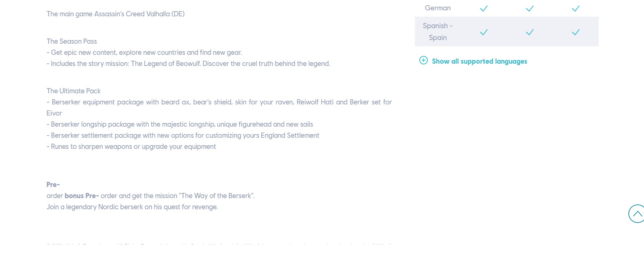Click the middle checkmark in Spanish row
Viewport: 644px width, 277px height.
529,32
